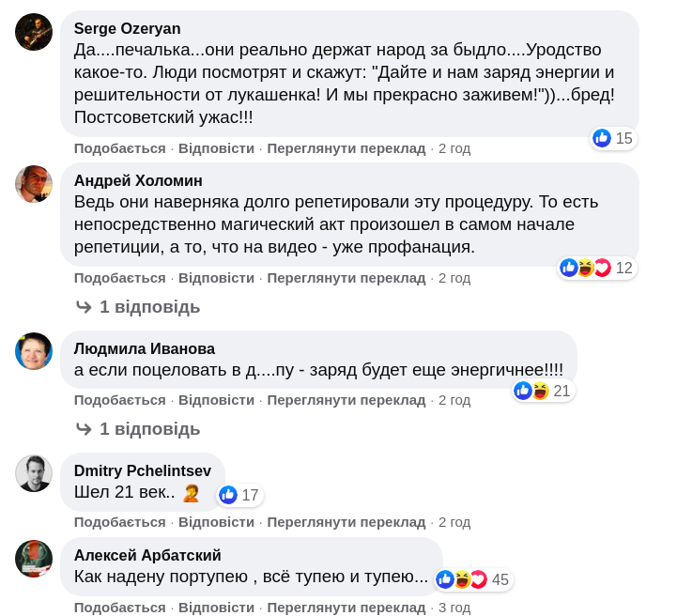View translation of Serge Ozeryan's comment
The image size is (677, 616).
click(x=346, y=148)
